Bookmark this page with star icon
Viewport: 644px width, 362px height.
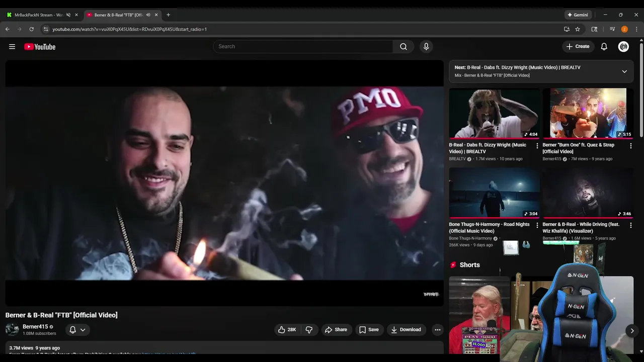coord(578,29)
